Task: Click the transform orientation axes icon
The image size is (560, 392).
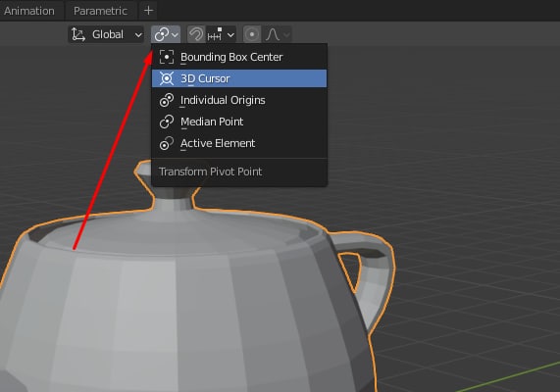Action: pyautogui.click(x=78, y=34)
